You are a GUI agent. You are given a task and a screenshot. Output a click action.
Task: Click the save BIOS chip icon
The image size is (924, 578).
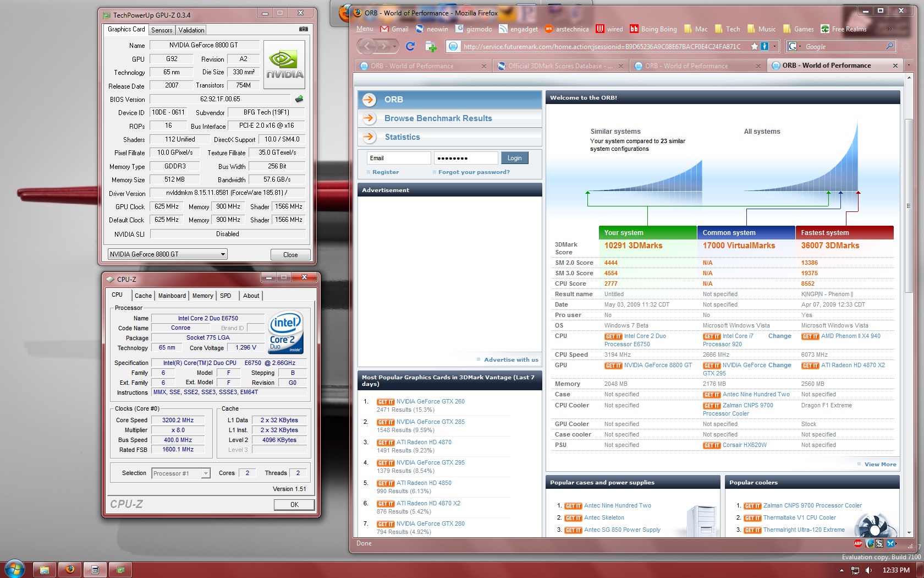coord(299,99)
